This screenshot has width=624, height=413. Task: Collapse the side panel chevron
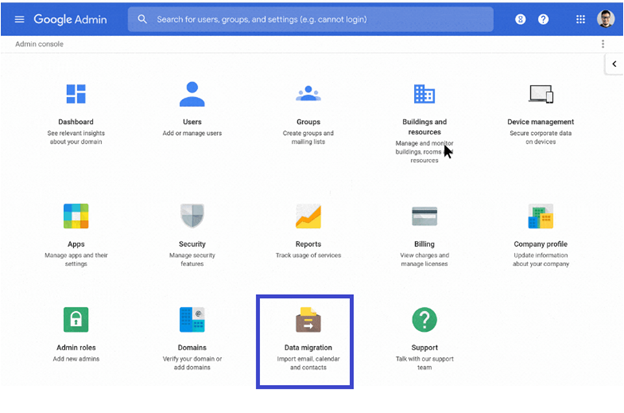pyautogui.click(x=614, y=64)
